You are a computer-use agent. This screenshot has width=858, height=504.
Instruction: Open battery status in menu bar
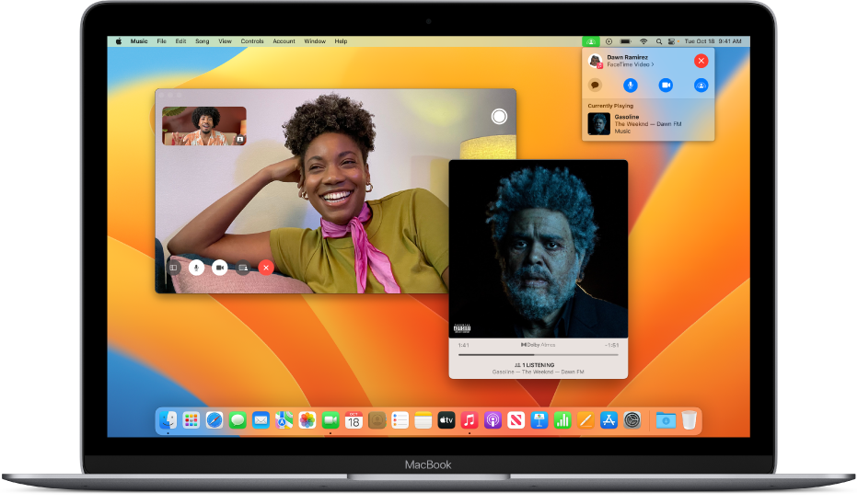[625, 41]
